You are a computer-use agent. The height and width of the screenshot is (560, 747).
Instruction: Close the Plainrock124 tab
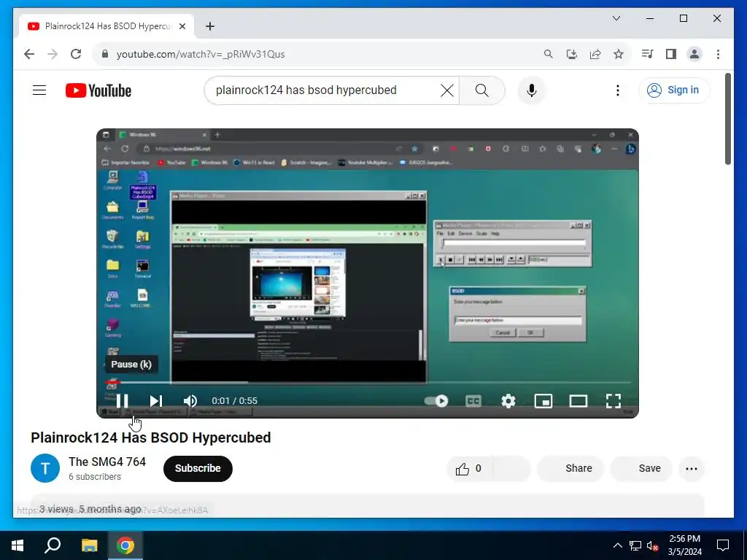tap(182, 26)
